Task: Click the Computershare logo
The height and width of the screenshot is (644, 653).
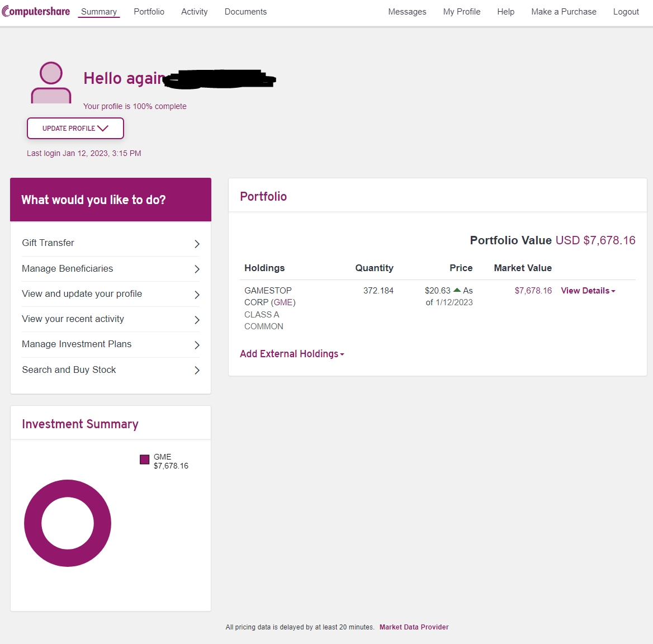Action: 36,11
